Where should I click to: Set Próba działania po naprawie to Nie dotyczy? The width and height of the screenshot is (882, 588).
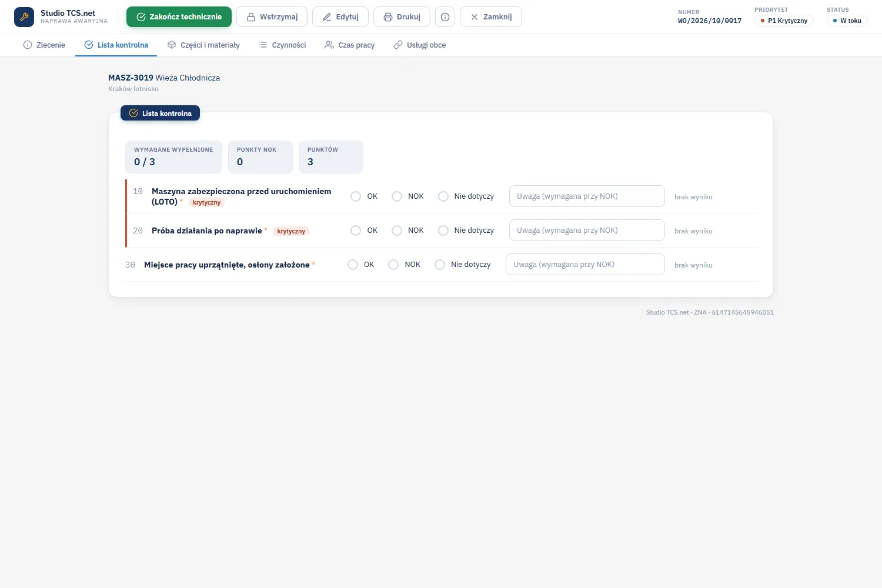(x=443, y=230)
